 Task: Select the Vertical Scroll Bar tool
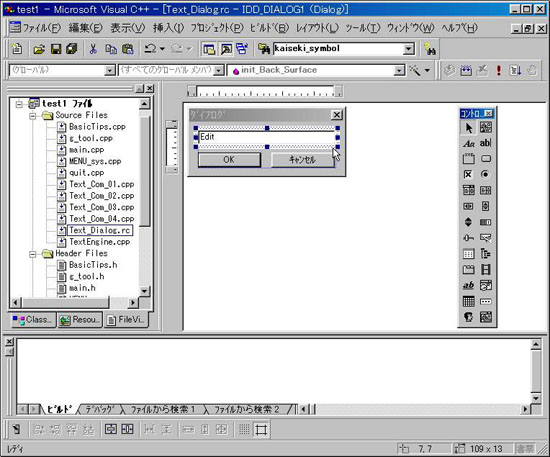coord(485,206)
